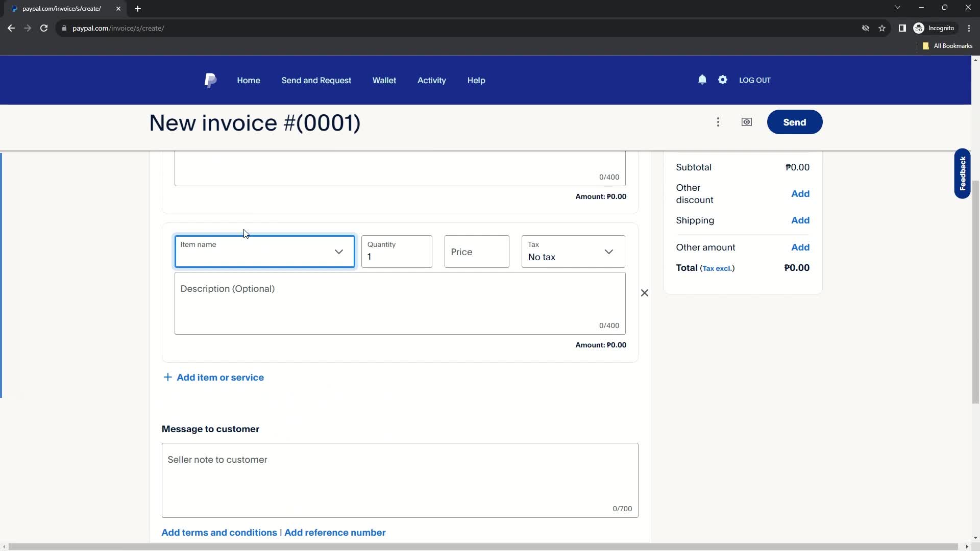The width and height of the screenshot is (980, 551).
Task: Click the browser address bar URL
Action: (x=118, y=28)
